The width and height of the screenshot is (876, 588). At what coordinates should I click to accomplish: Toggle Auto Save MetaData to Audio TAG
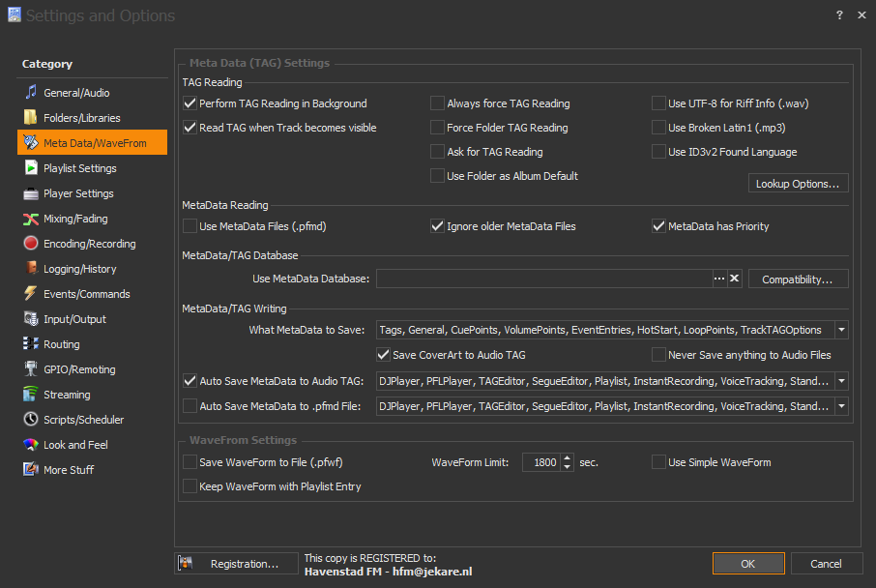click(190, 381)
